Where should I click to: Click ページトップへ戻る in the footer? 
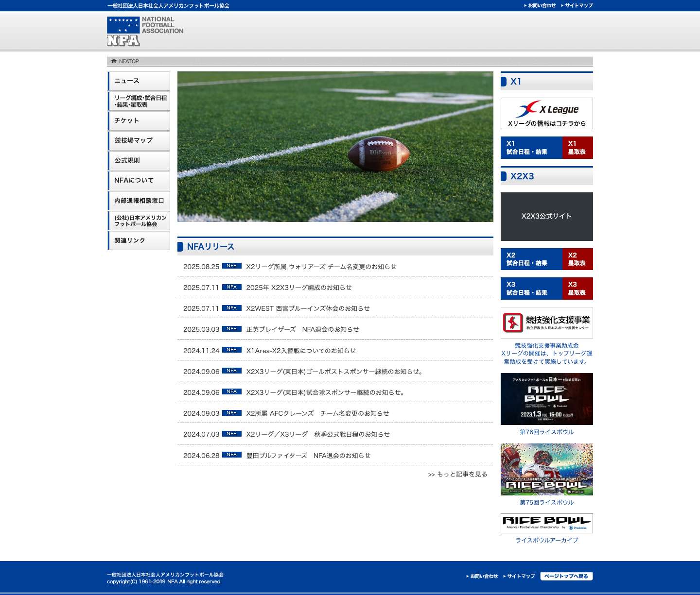tap(567, 576)
